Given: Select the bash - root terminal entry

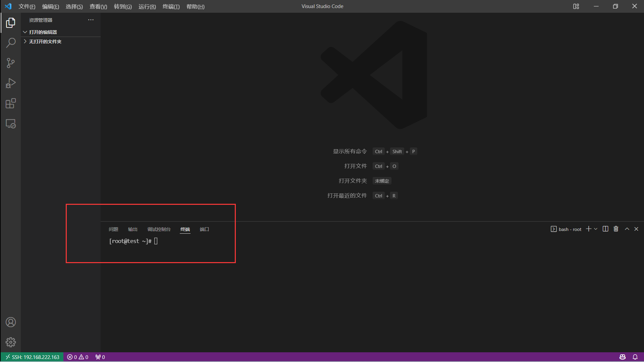Looking at the screenshot, I should pos(566,229).
